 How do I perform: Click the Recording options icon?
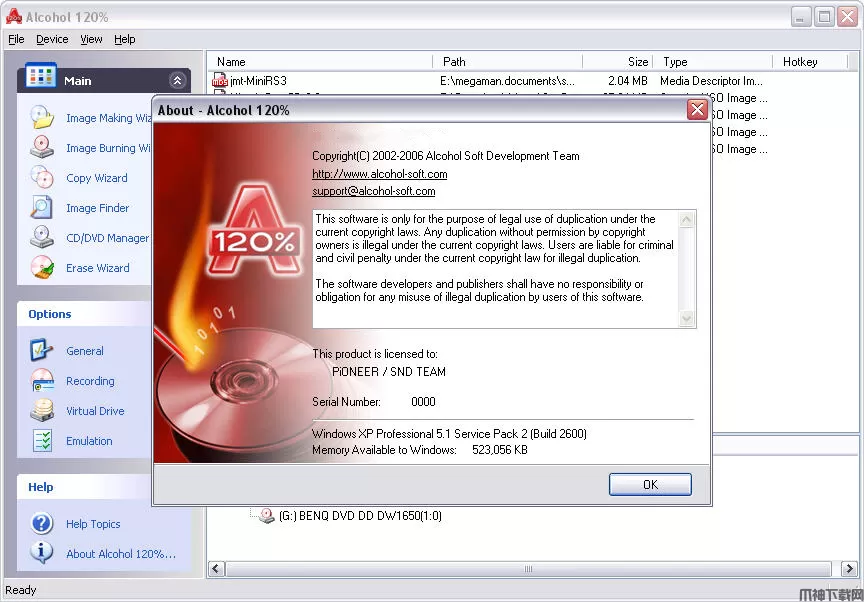(x=42, y=381)
